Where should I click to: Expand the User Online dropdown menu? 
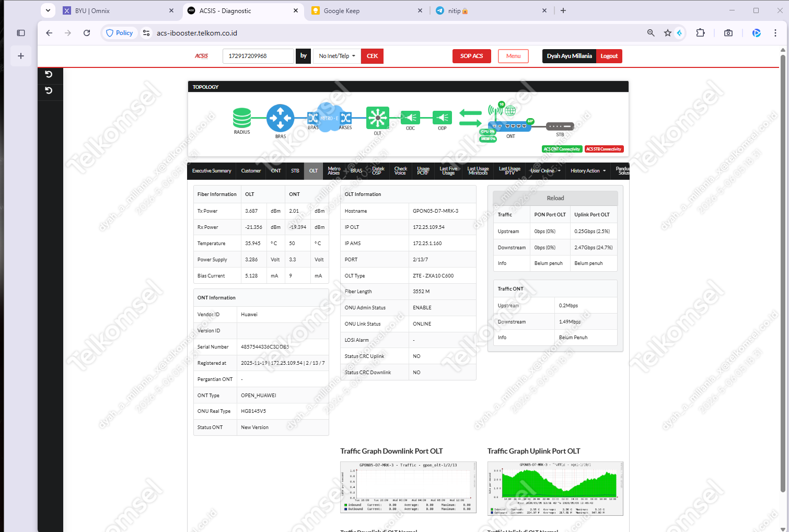[x=546, y=171]
